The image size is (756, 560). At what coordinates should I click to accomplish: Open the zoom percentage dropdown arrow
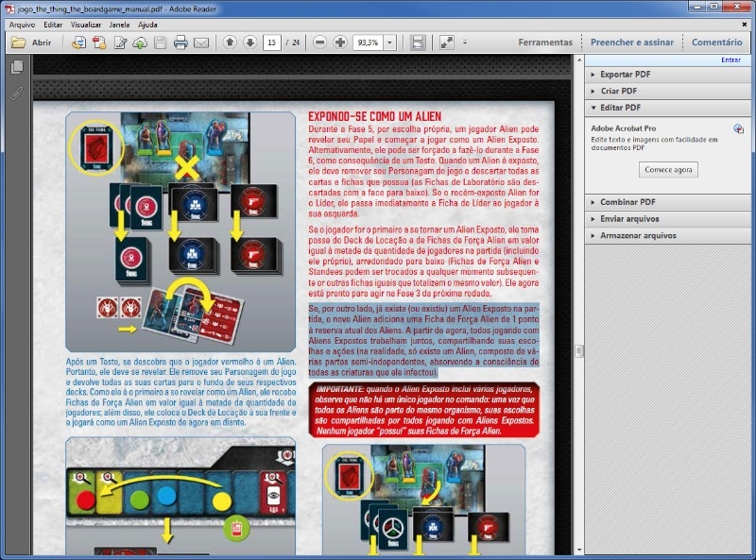click(390, 42)
